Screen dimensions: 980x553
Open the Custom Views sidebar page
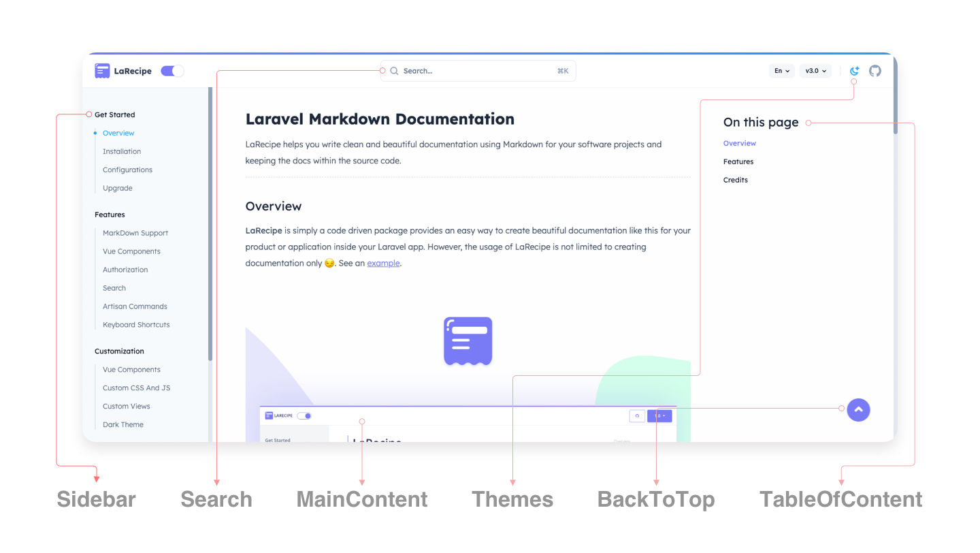click(127, 407)
